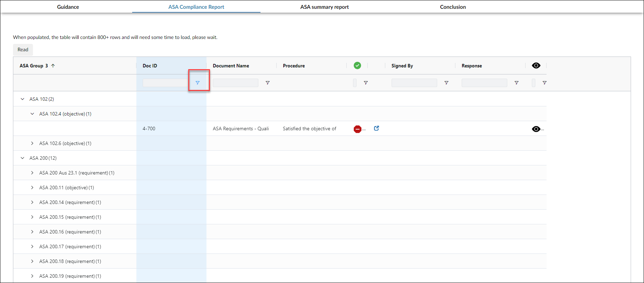644x283 pixels.
Task: Click the green checkmark column header
Action: coord(357,66)
